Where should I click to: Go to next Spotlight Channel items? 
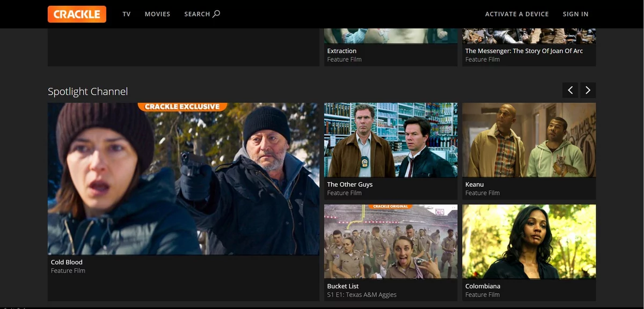pyautogui.click(x=588, y=90)
